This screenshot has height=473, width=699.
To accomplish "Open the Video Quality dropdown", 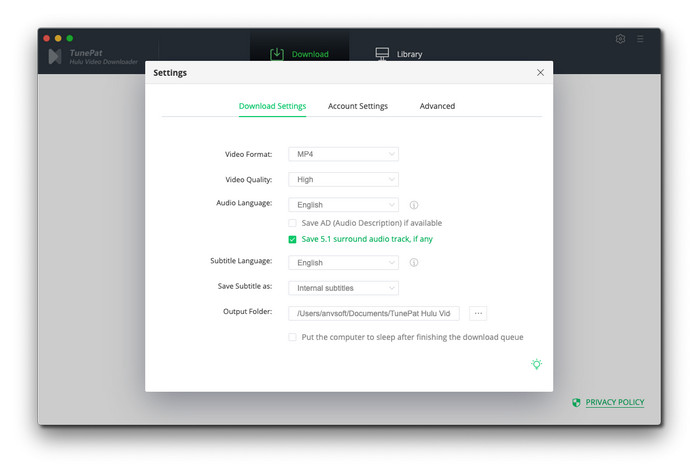I will pyautogui.click(x=343, y=180).
